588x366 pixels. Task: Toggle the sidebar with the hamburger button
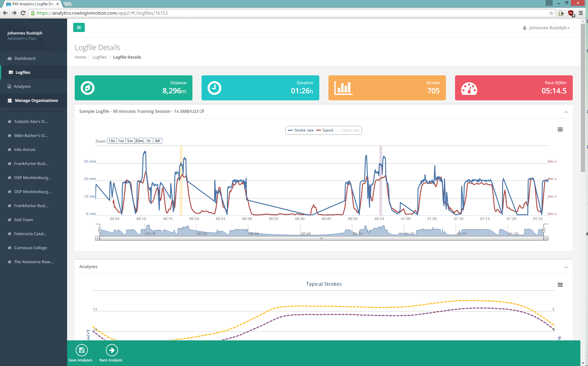coord(79,27)
